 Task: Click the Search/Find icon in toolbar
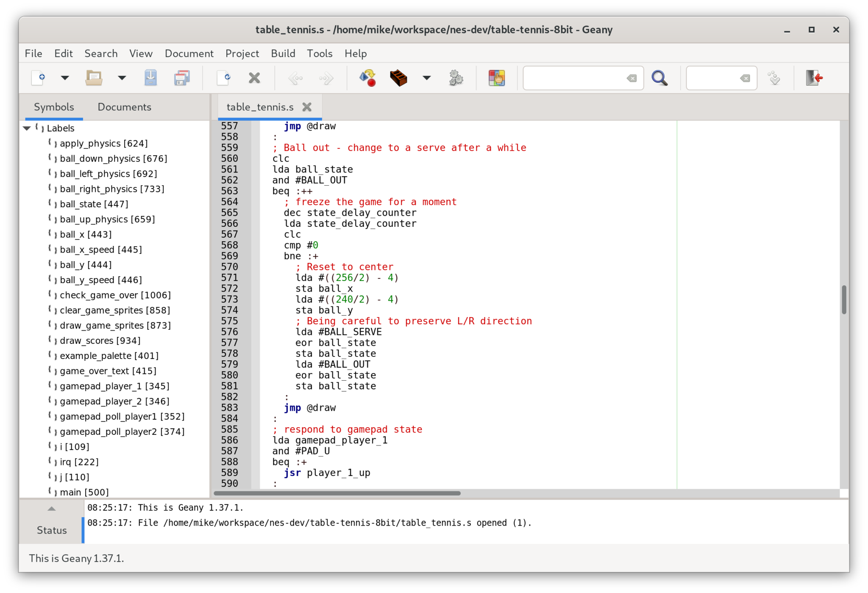tap(659, 78)
